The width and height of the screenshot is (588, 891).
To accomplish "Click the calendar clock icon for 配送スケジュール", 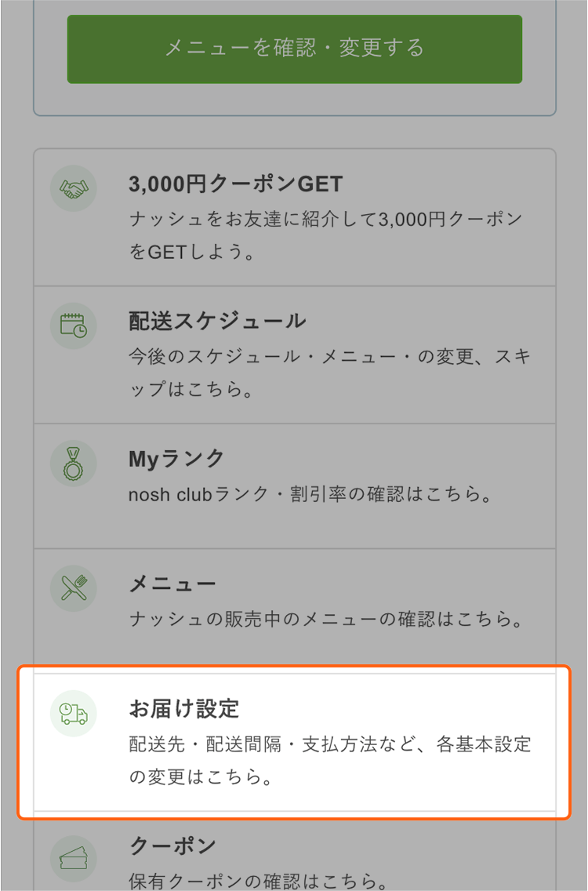I will click(73, 326).
